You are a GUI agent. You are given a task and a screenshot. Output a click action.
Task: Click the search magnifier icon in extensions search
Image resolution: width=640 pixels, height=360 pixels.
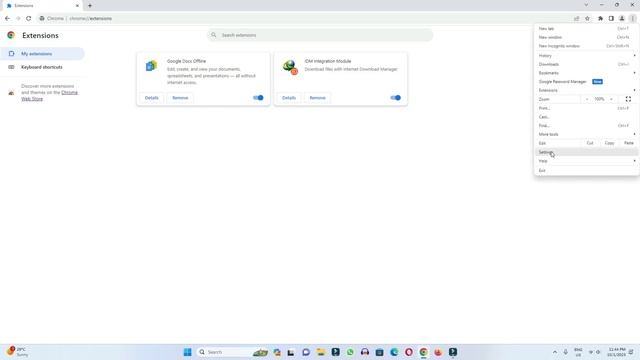click(x=213, y=35)
